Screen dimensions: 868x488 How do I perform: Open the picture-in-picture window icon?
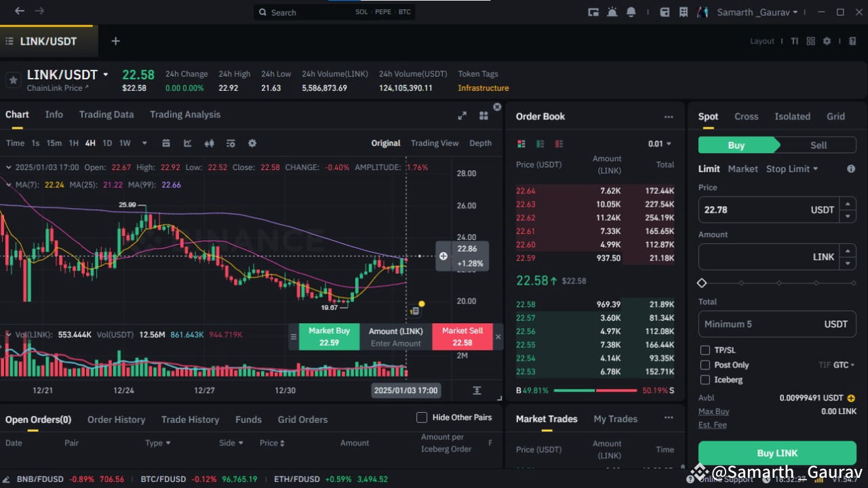coord(593,12)
